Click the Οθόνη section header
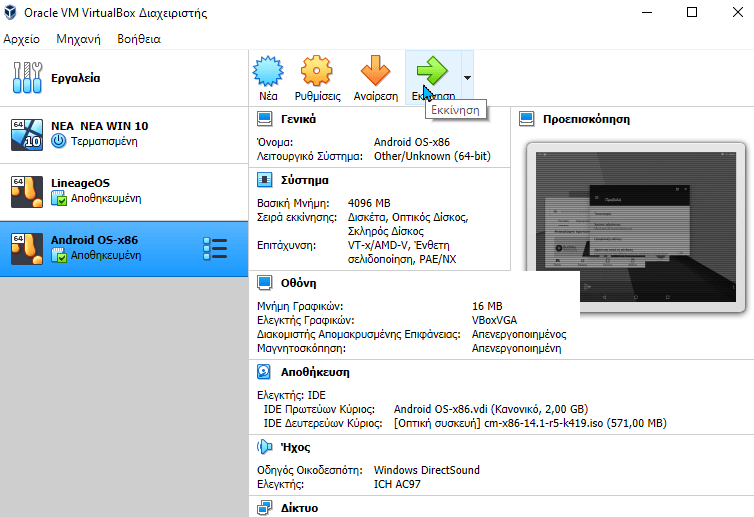 299,283
